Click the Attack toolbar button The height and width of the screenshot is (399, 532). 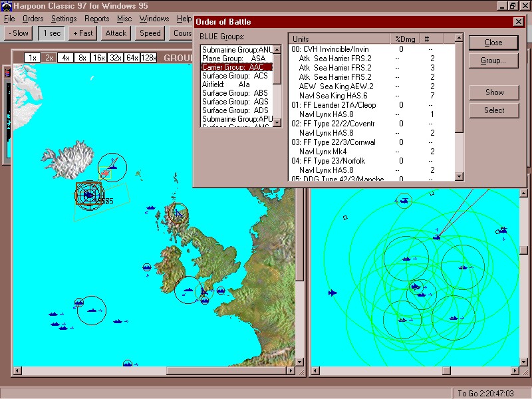coord(116,33)
